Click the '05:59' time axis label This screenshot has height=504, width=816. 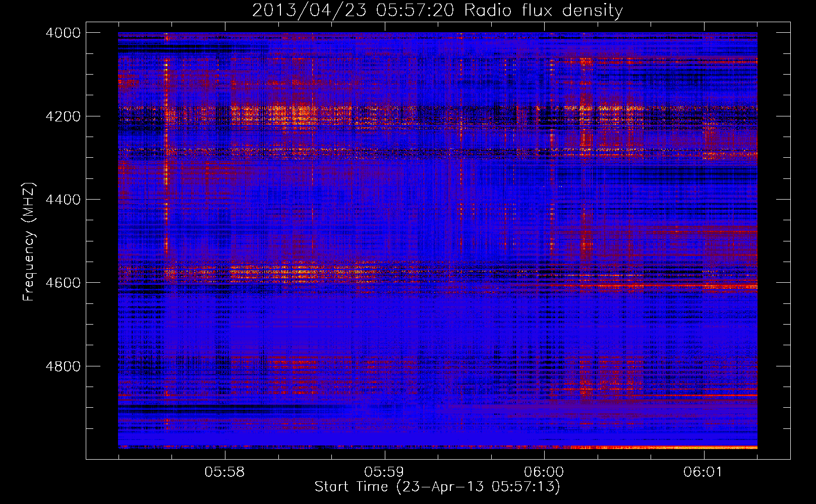click(x=384, y=472)
